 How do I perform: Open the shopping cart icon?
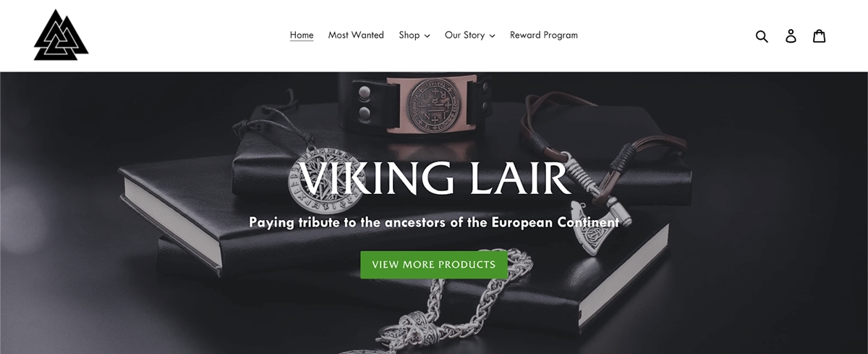point(820,35)
